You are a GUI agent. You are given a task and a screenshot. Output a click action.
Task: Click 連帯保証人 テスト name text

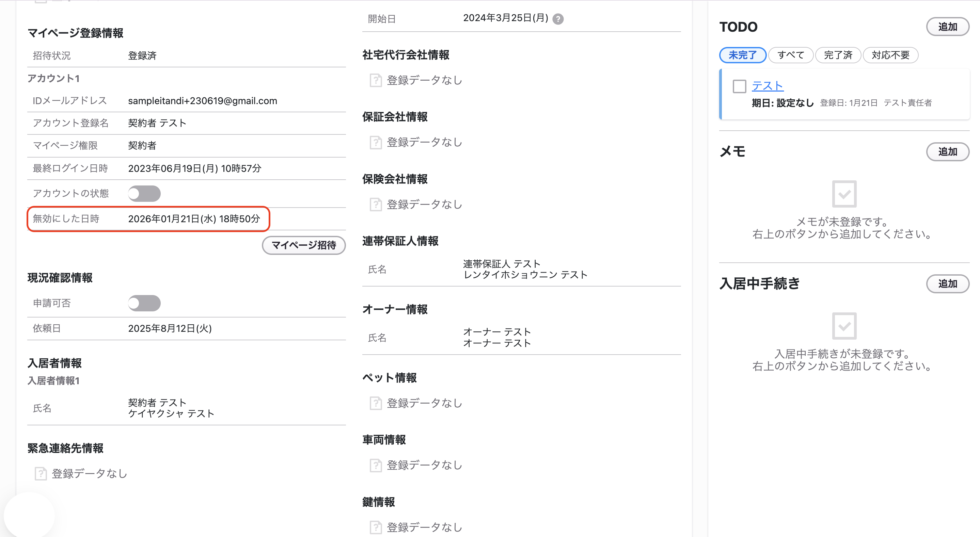(x=502, y=263)
